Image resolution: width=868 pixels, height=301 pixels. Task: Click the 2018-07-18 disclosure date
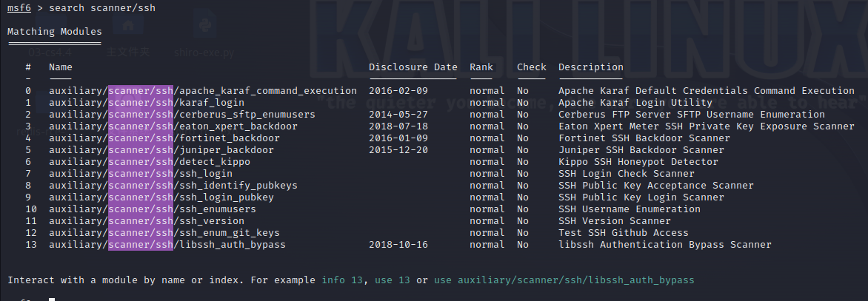click(398, 126)
